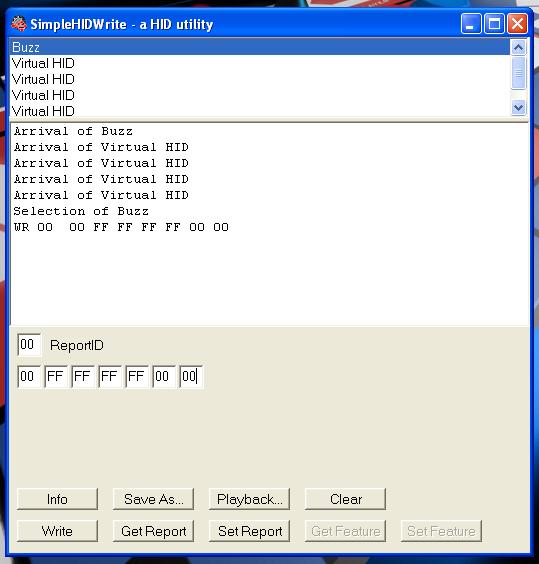
Task: Click the Save As... button
Action: pyautogui.click(x=153, y=499)
